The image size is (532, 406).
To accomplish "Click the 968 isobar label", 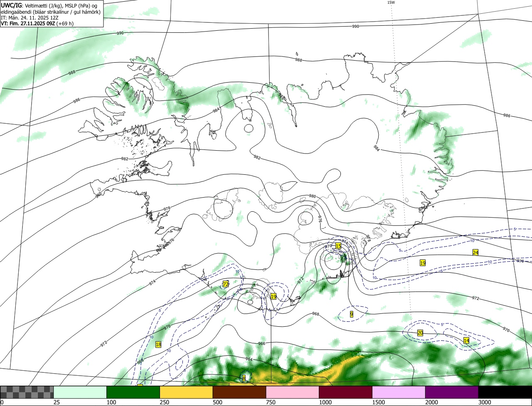I will point(315,314).
